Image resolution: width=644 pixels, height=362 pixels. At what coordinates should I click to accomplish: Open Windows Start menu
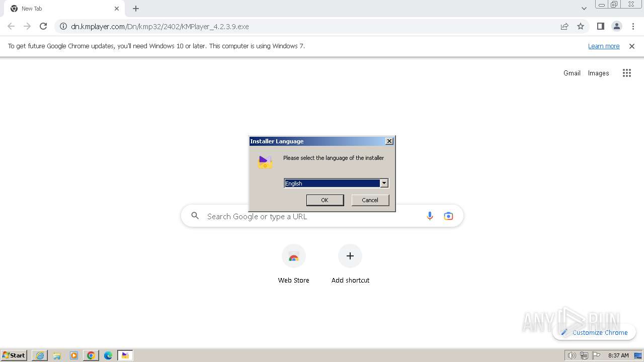pos(14,355)
